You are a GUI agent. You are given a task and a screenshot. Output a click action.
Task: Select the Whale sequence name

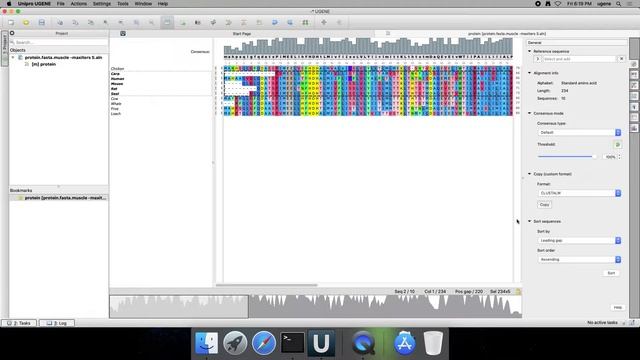pyautogui.click(x=116, y=104)
